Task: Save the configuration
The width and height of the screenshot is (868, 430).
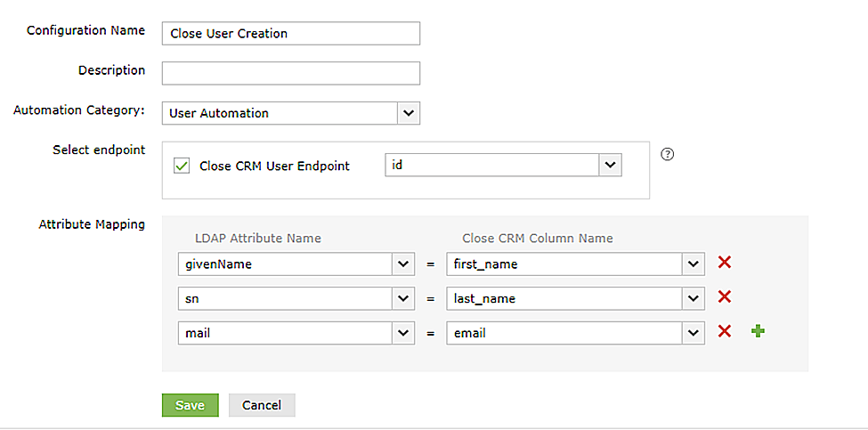Action: (190, 405)
